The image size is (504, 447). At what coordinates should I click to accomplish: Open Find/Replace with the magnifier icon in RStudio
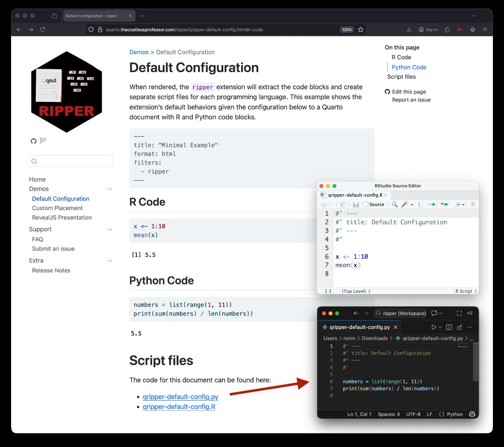(x=395, y=204)
